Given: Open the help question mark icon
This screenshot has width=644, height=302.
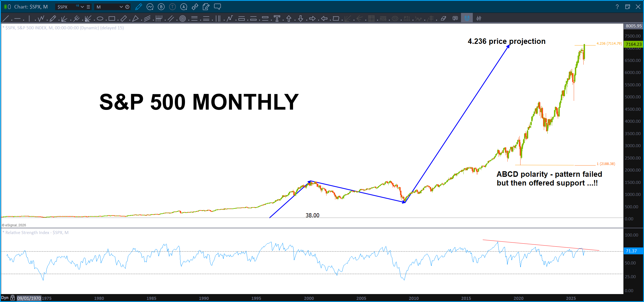Looking at the screenshot, I should pyautogui.click(x=617, y=7).
